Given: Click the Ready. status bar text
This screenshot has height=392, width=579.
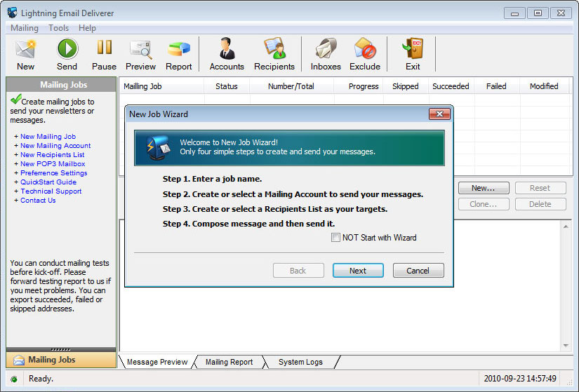Looking at the screenshot, I should tap(41, 379).
